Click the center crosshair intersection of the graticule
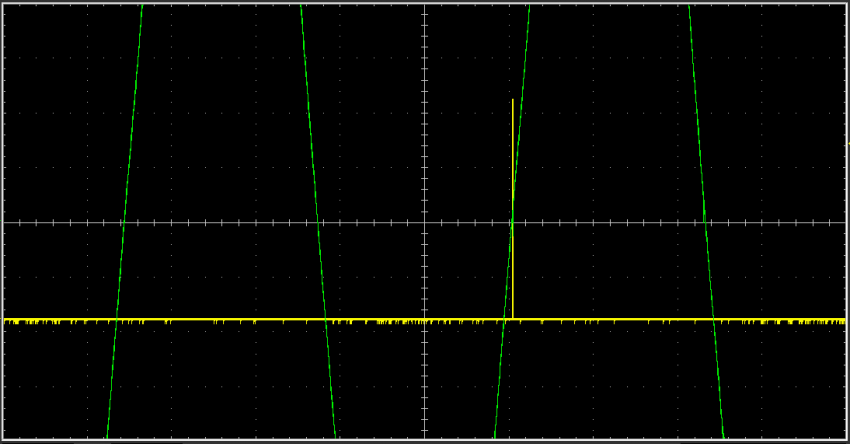 (425, 222)
